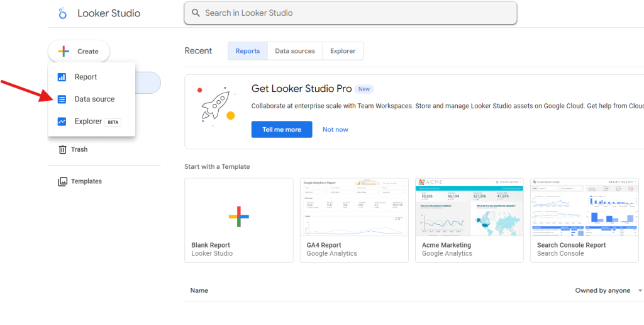Open the Owned by anyone dropdown

click(x=608, y=290)
